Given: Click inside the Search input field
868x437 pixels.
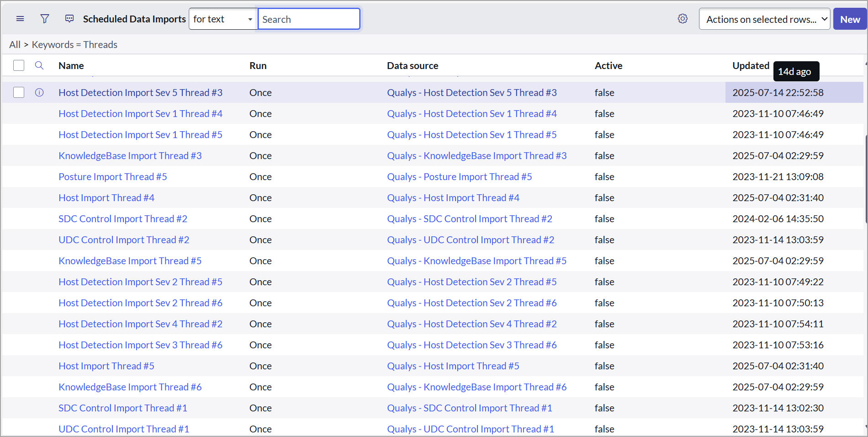Looking at the screenshot, I should point(309,19).
